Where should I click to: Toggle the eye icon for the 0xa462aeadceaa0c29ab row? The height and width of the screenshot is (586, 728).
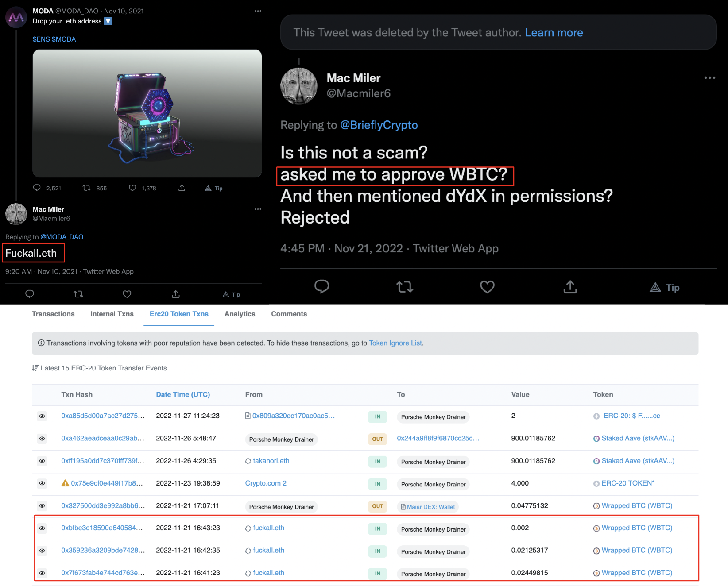(42, 439)
